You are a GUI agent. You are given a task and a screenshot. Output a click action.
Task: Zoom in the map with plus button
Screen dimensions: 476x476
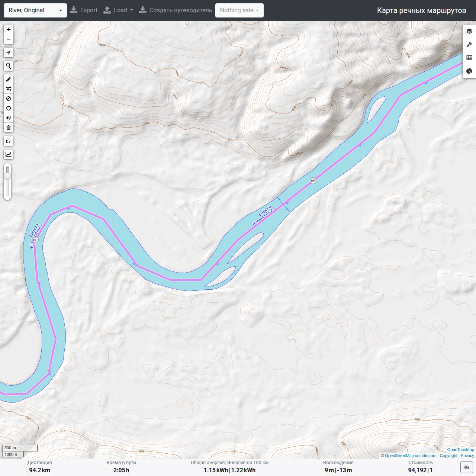click(9, 29)
